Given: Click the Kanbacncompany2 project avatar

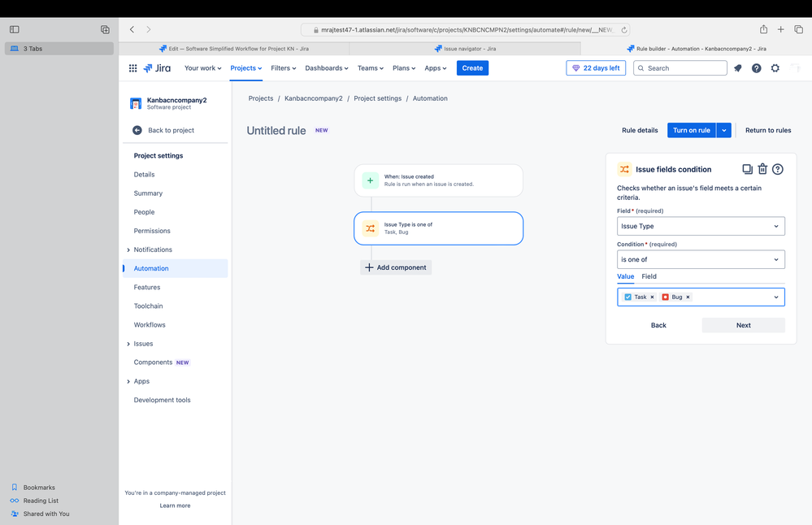Looking at the screenshot, I should click(136, 103).
